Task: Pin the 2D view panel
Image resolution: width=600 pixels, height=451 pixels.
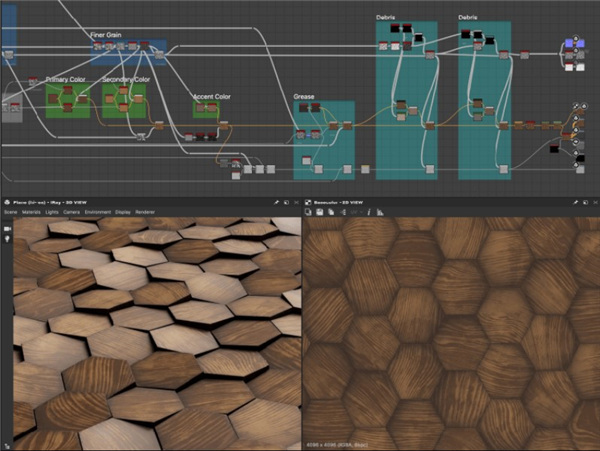Action: tap(574, 202)
